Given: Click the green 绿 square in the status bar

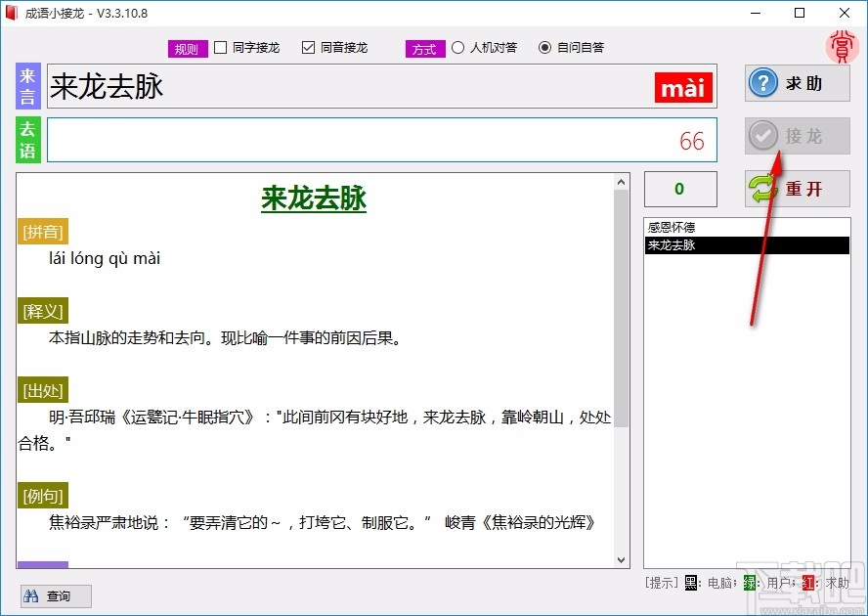Looking at the screenshot, I should pyautogui.click(x=748, y=583).
